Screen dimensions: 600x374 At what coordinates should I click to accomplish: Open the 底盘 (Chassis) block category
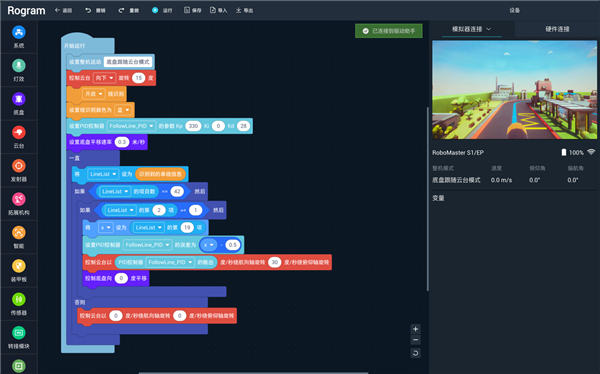click(x=19, y=103)
